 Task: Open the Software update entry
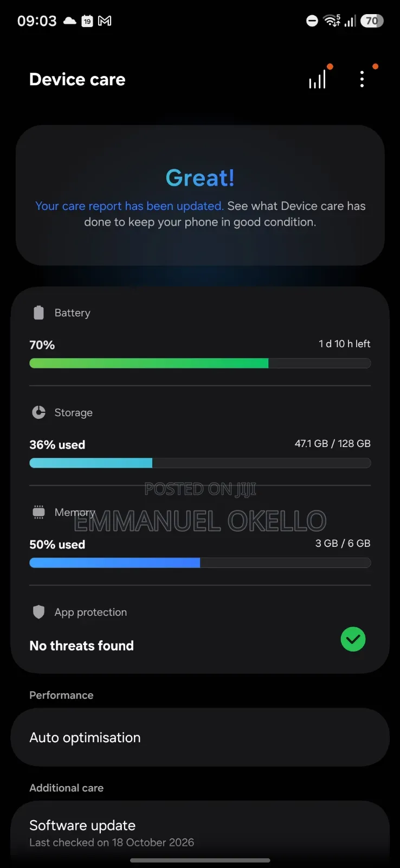(x=200, y=833)
